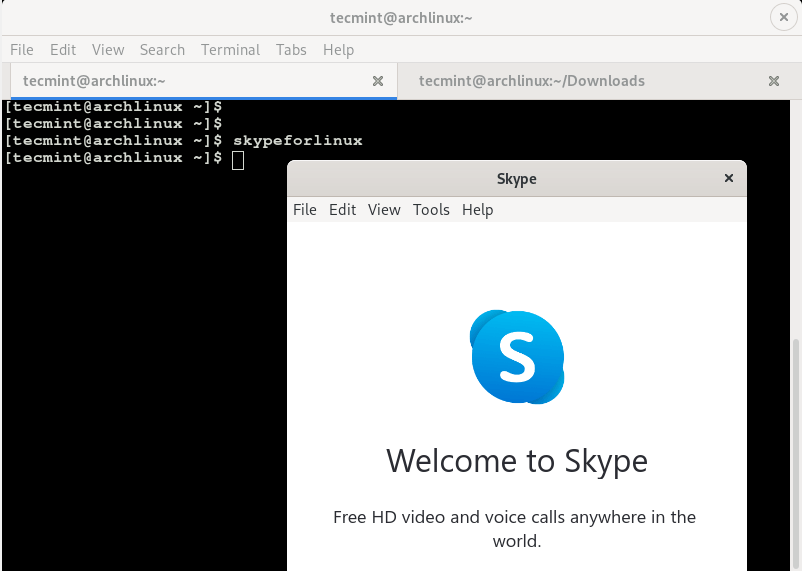Open the Skype Help menu
The height and width of the screenshot is (571, 802).
[478, 209]
